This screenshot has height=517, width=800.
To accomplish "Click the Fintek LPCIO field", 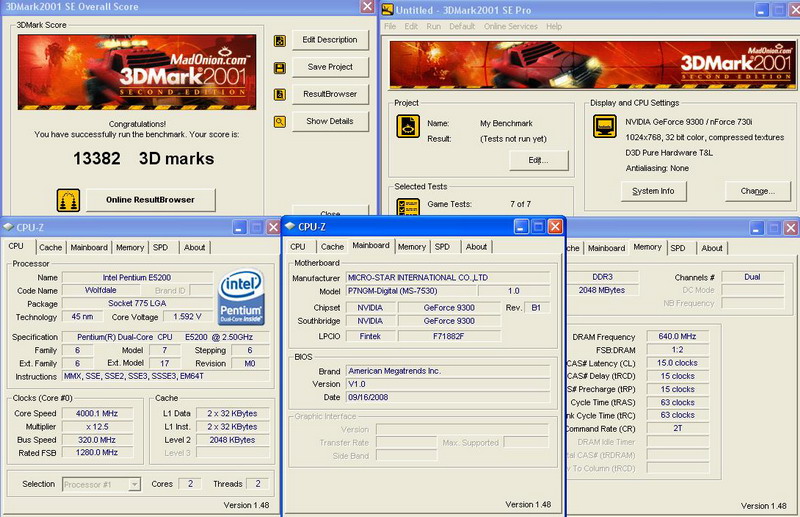I will point(370,336).
